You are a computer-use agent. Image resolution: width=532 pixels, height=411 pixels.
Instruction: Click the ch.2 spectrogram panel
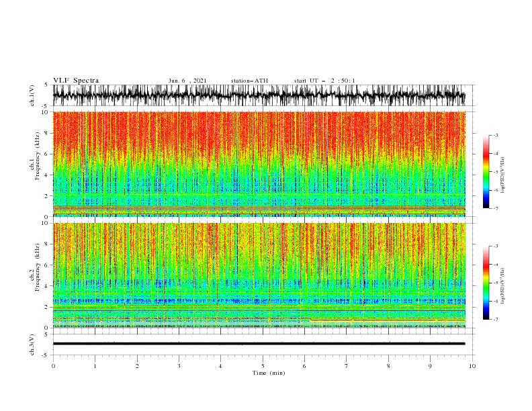[259, 275]
